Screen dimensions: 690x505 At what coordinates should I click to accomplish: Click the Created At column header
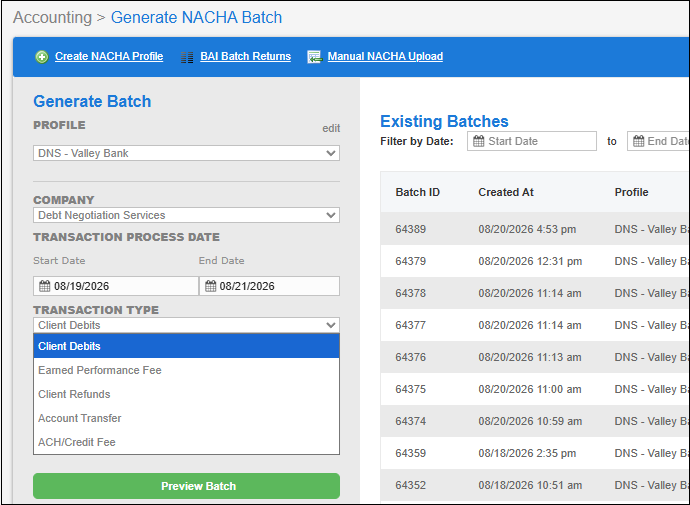click(x=506, y=192)
